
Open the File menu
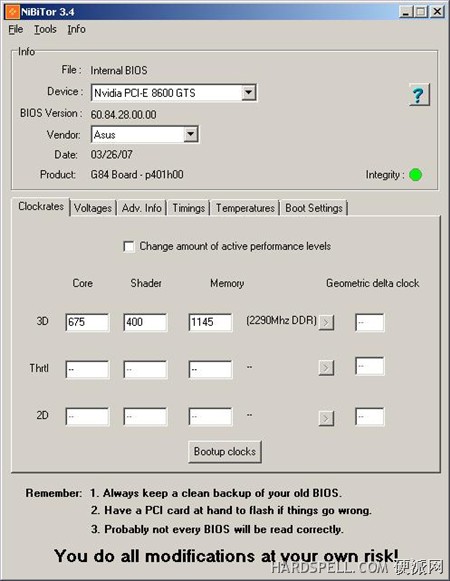coord(16,29)
